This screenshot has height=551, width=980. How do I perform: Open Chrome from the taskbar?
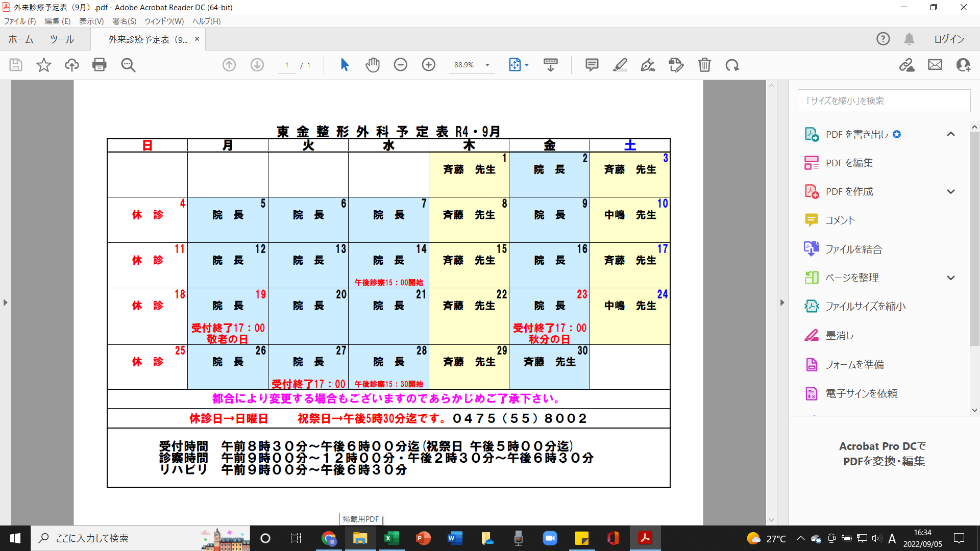tap(329, 538)
